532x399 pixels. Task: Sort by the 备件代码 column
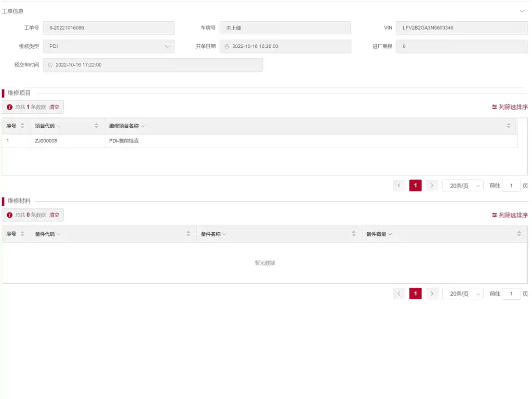tap(188, 234)
